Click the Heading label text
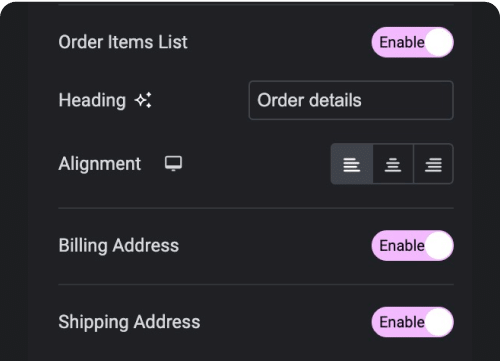The height and width of the screenshot is (361, 500). (x=92, y=100)
